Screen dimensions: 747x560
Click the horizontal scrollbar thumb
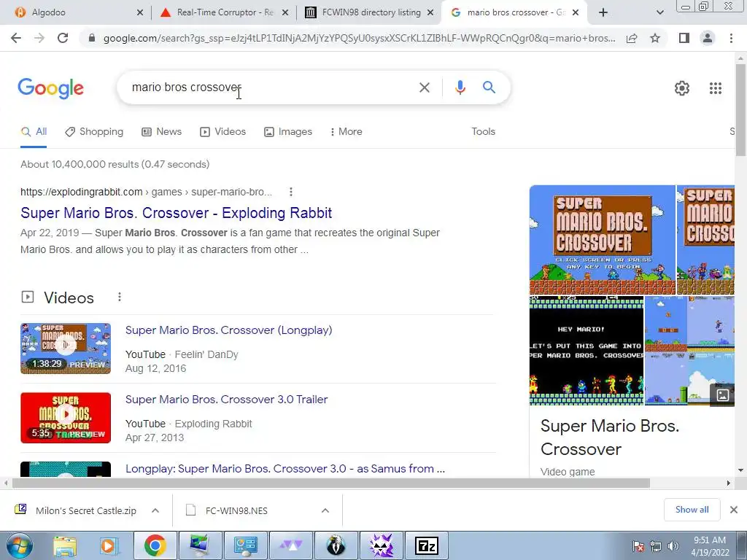331,483
